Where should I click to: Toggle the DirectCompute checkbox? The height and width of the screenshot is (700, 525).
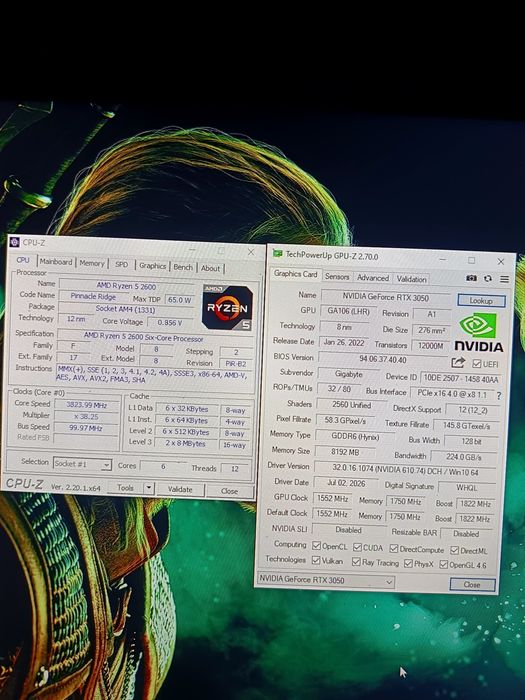tap(393, 548)
